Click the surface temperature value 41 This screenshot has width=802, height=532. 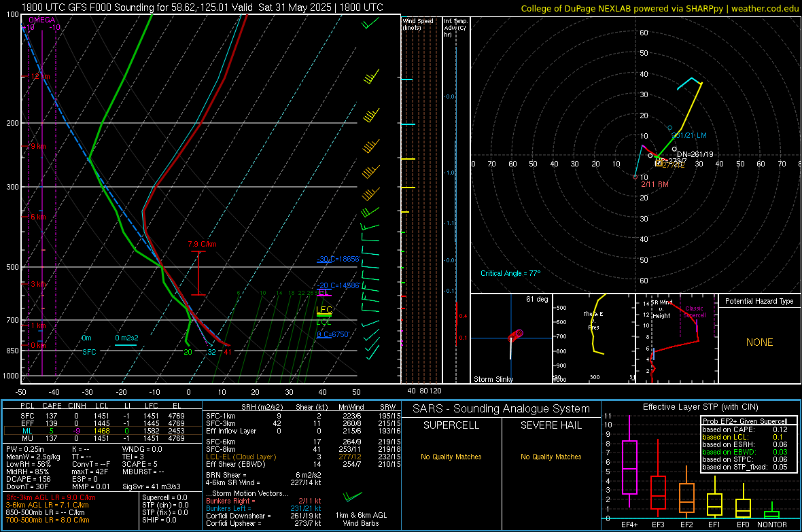pos(227,352)
